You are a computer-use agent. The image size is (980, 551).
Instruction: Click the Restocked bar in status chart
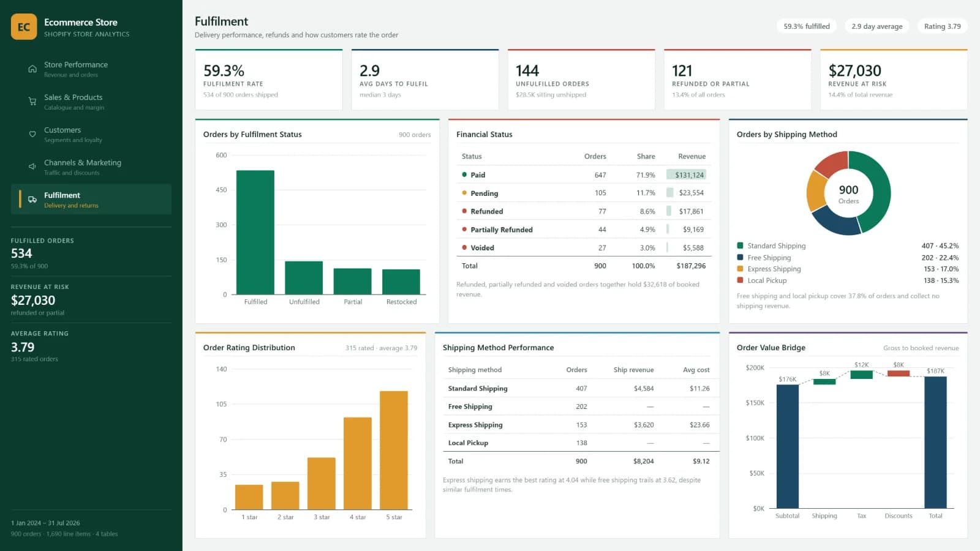(401, 282)
